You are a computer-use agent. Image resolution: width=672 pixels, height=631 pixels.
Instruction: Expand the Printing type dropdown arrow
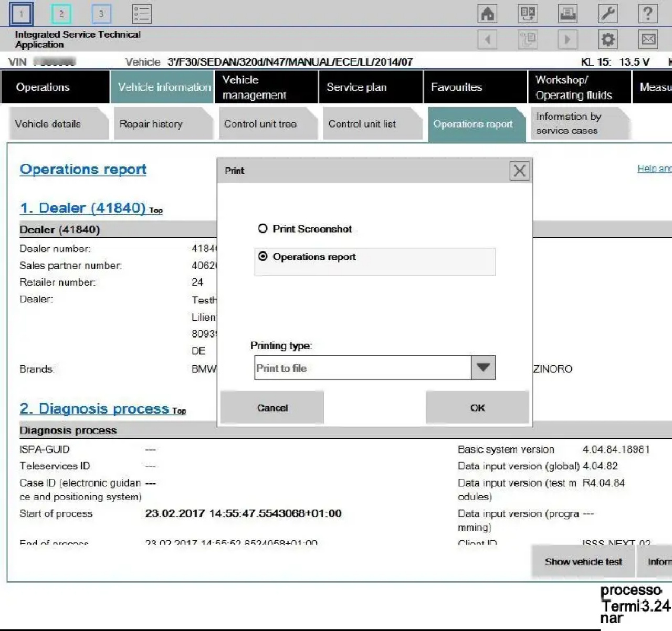[483, 367]
